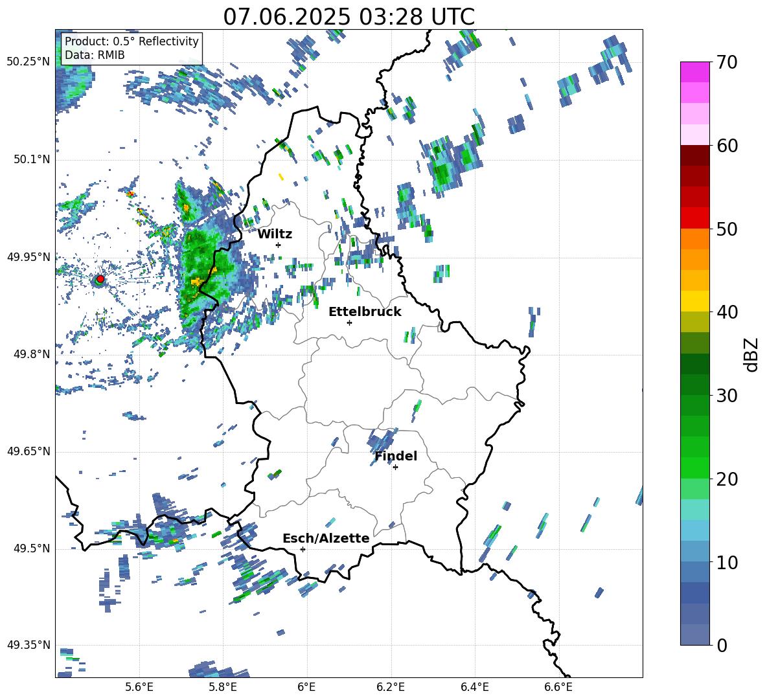Click the yellow swatch just above 40
767x700 pixels.
[x=694, y=301]
